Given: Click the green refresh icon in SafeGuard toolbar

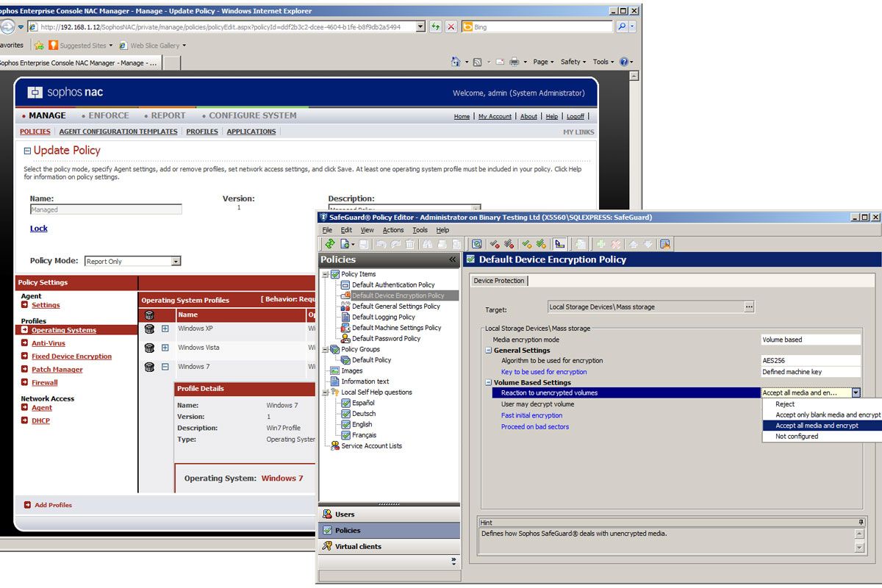Looking at the screenshot, I should coord(329,244).
